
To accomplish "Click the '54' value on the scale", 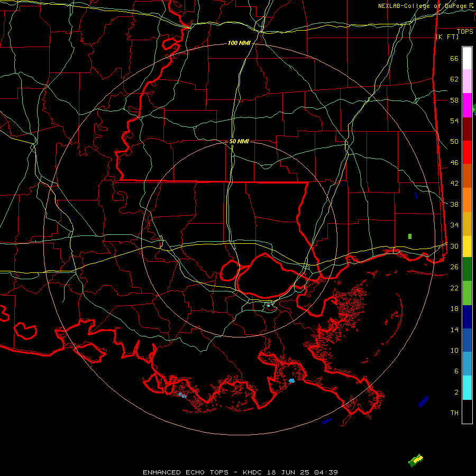I will coord(454,121).
